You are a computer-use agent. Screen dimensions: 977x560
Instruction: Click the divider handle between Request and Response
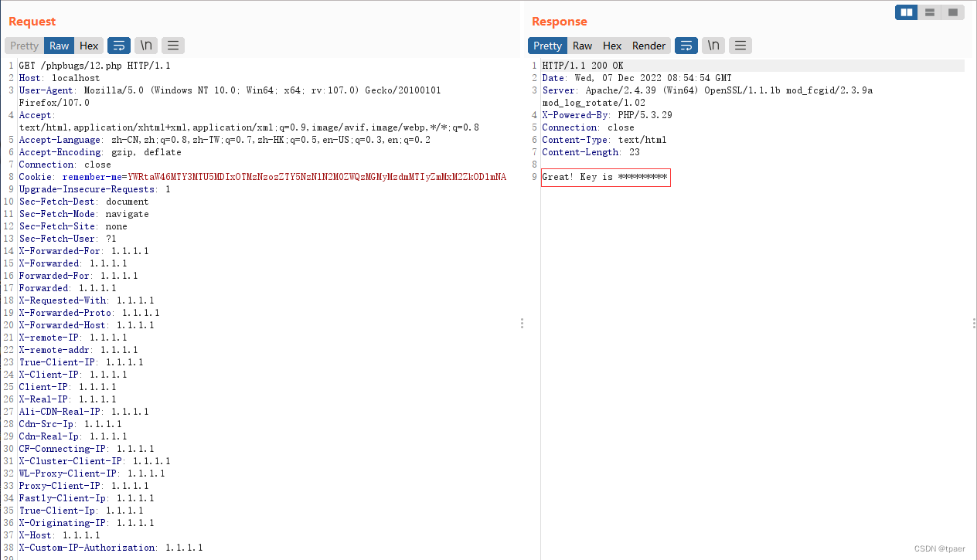(x=522, y=323)
